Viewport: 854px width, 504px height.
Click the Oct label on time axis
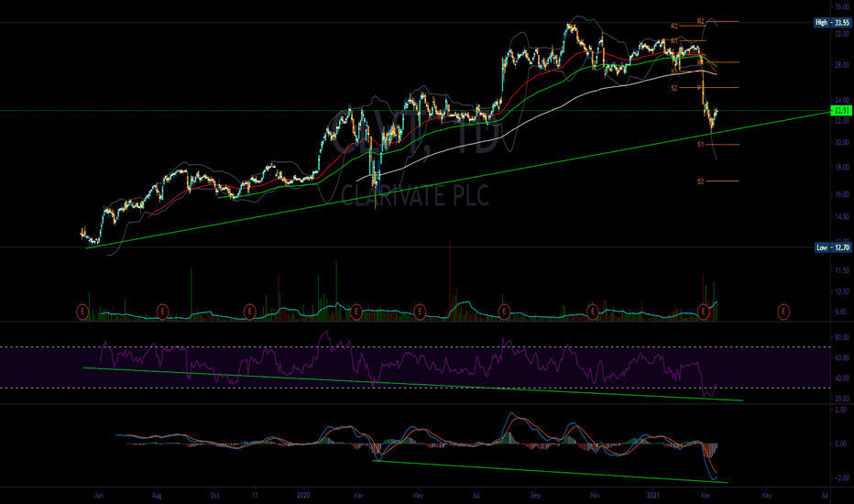click(214, 495)
